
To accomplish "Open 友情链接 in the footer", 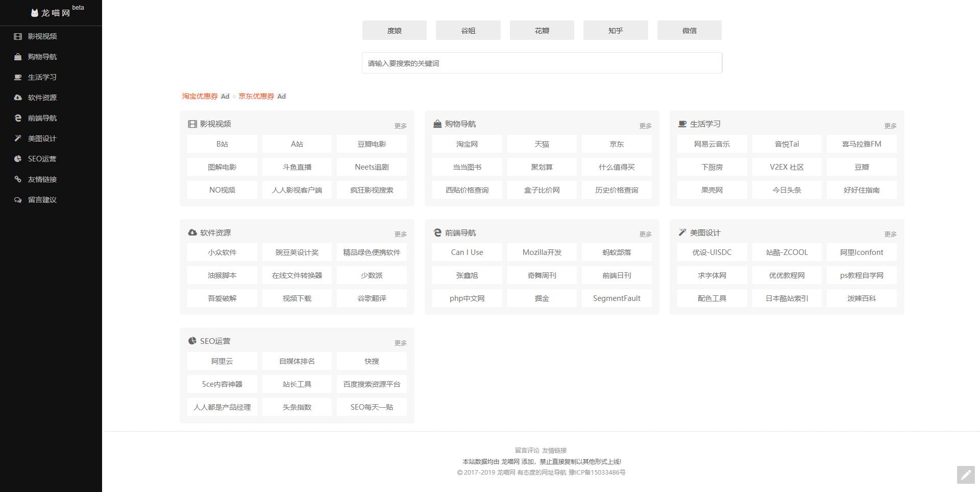I will [x=554, y=450].
